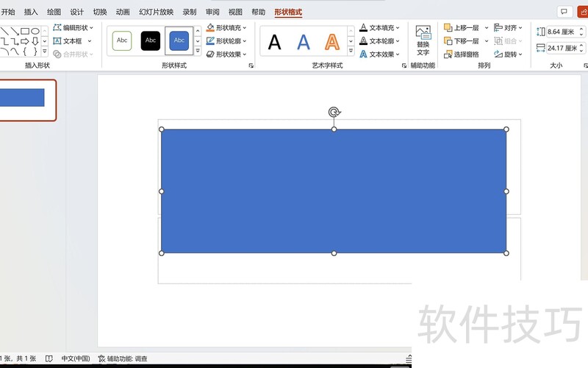
Task: Select the white outlined Abc shape style
Action: coord(122,40)
